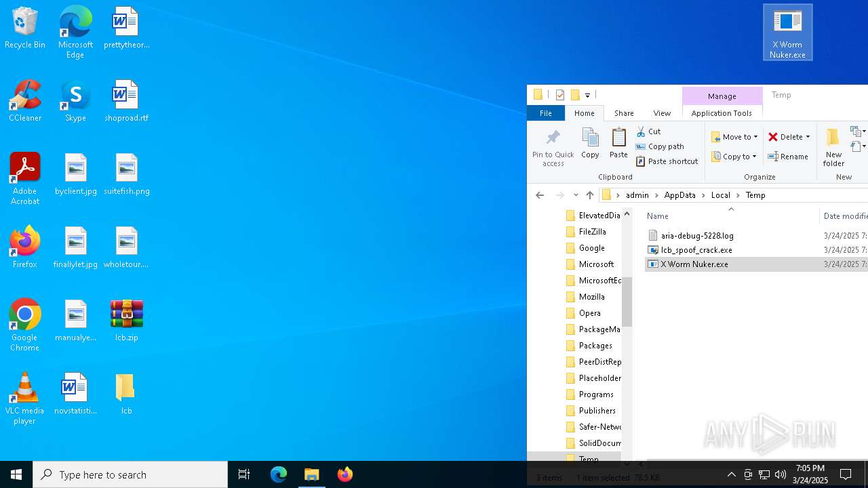The width and height of the screenshot is (868, 488).
Task: Create a New folder from the ribbon
Action: tap(833, 148)
